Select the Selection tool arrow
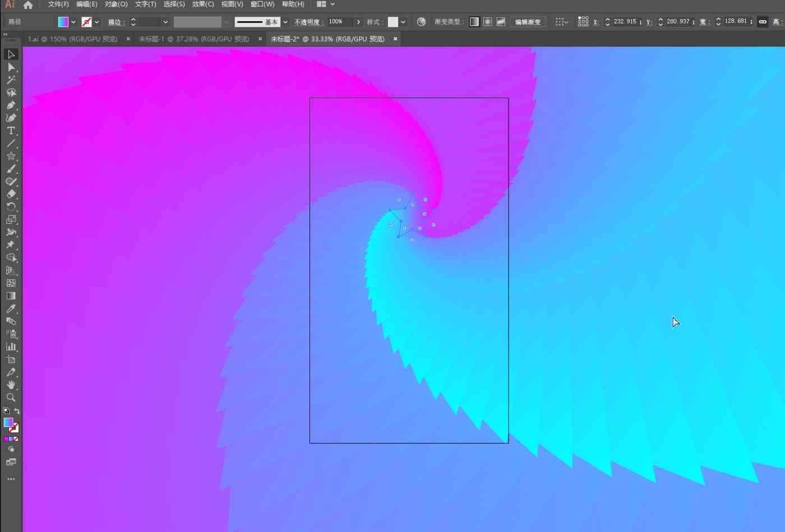 click(x=11, y=54)
